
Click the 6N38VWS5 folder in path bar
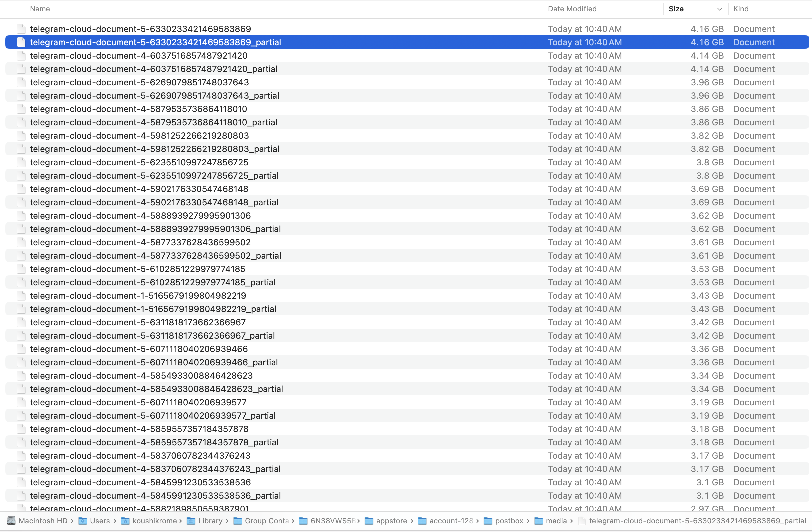tap(333, 521)
